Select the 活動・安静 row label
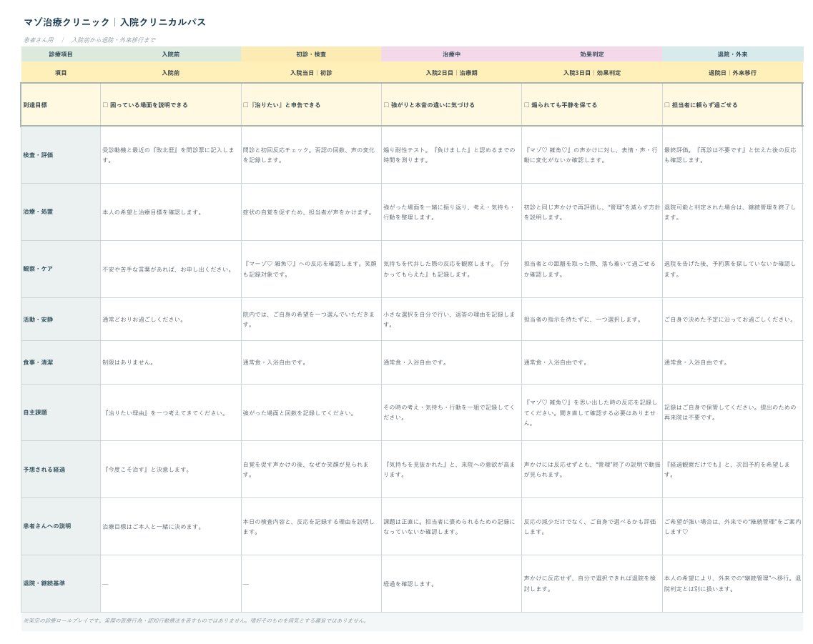Screen dimensions: 813x644 (61, 319)
